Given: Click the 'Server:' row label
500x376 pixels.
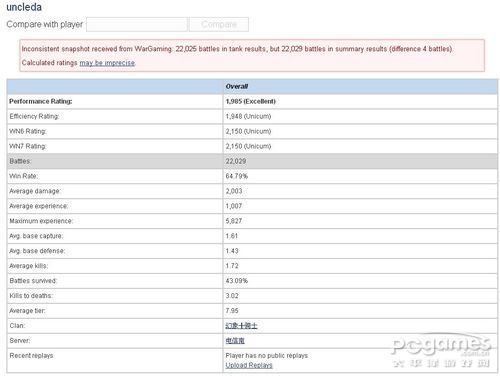Looking at the screenshot, I should pos(20,341).
